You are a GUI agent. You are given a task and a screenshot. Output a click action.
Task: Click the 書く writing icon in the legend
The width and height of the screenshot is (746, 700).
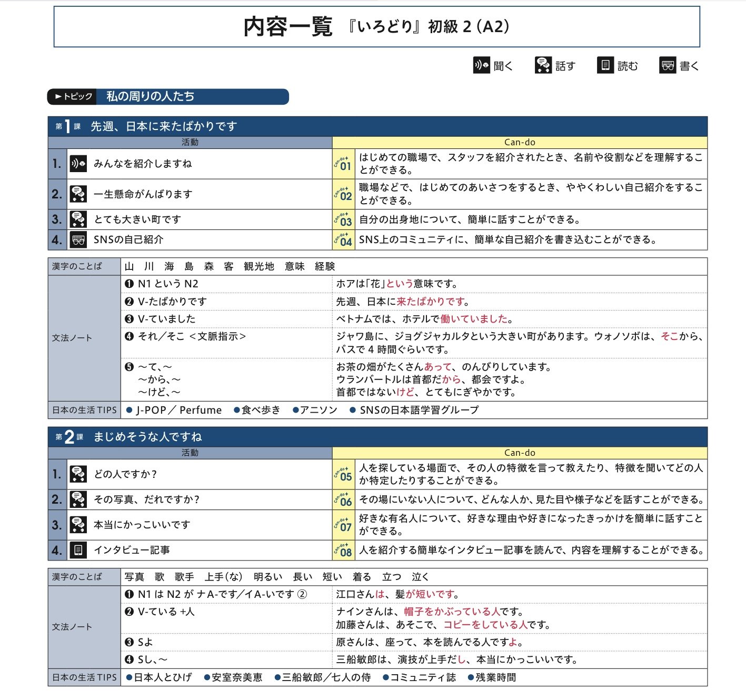[668, 65]
